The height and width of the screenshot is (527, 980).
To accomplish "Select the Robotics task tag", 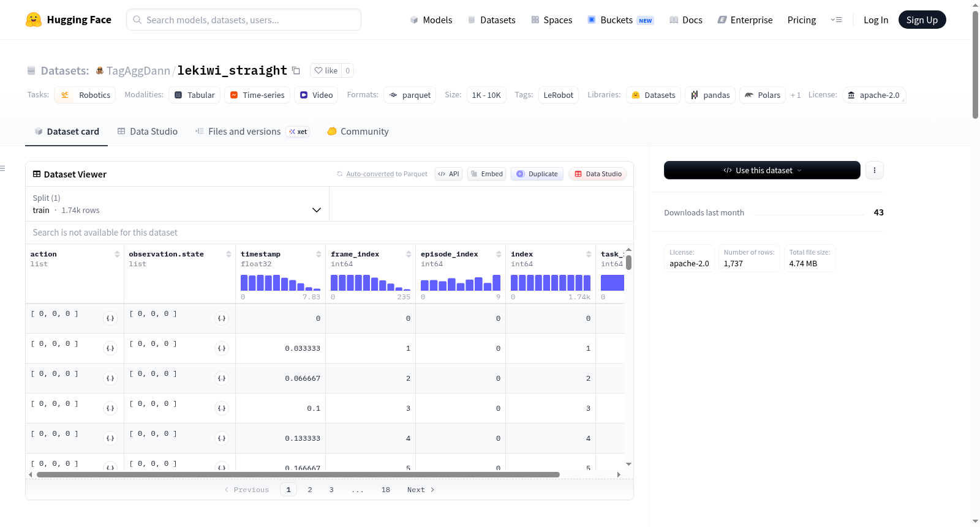I will tap(85, 95).
